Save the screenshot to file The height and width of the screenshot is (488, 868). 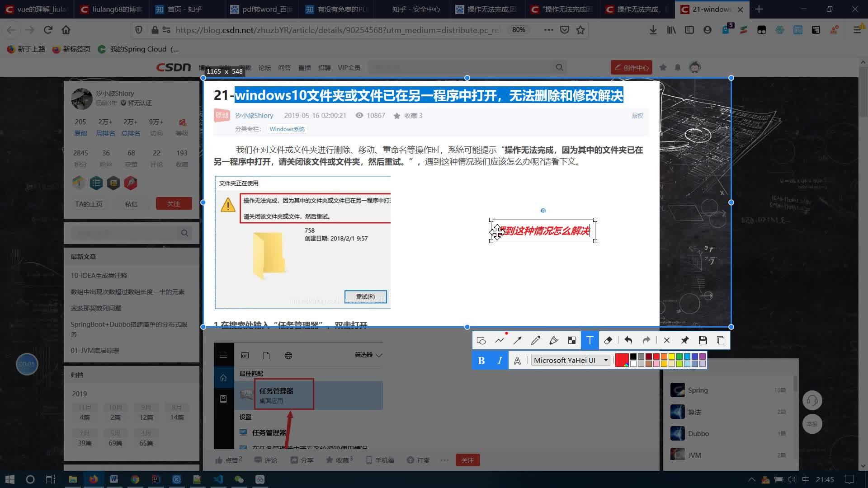click(703, 340)
